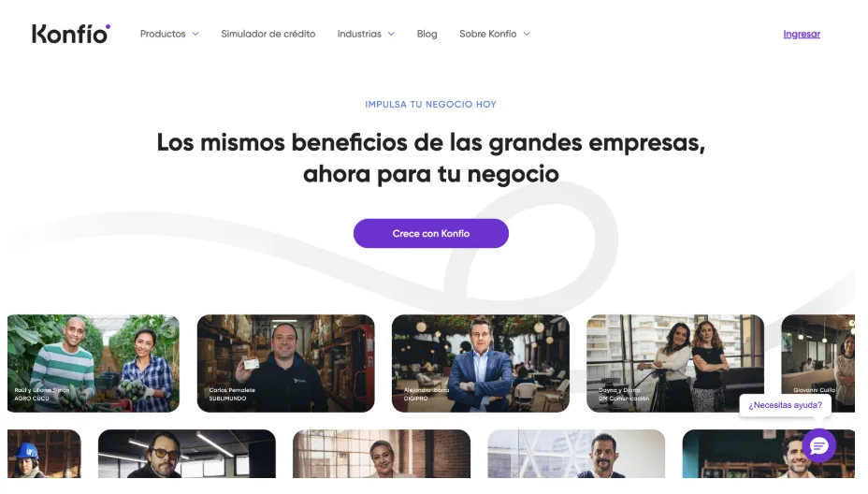Viewport: 868px width, 494px height.
Task: Select the photo of man with glasses
Action: [x=186, y=454]
